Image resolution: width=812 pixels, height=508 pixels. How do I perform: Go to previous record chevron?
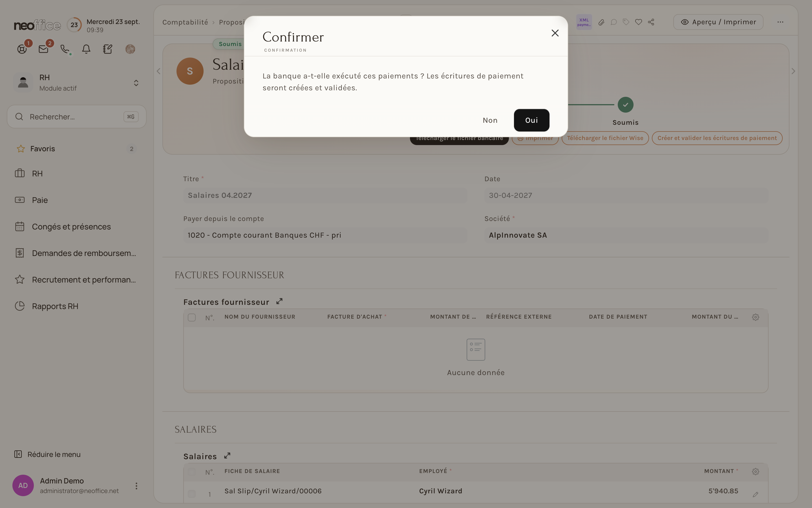coord(158,71)
